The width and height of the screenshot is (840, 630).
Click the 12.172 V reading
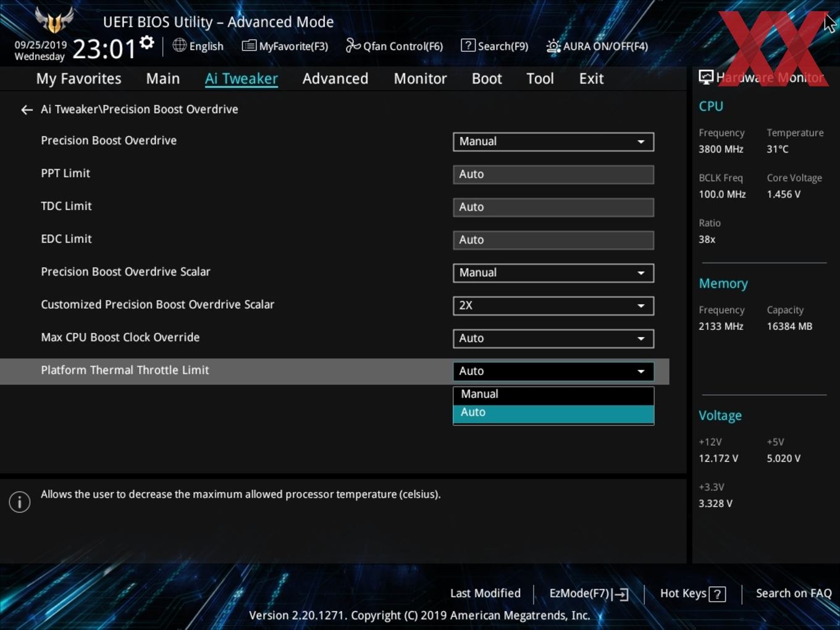[718, 458]
